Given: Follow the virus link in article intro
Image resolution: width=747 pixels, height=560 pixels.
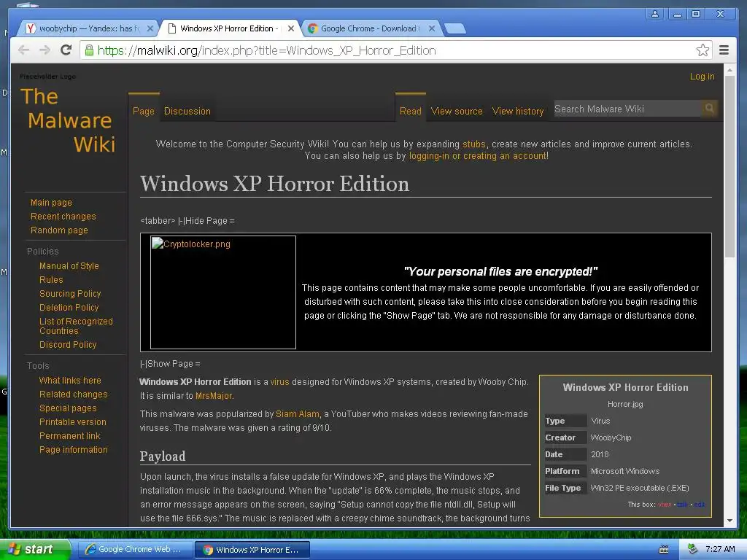Looking at the screenshot, I should [x=279, y=381].
